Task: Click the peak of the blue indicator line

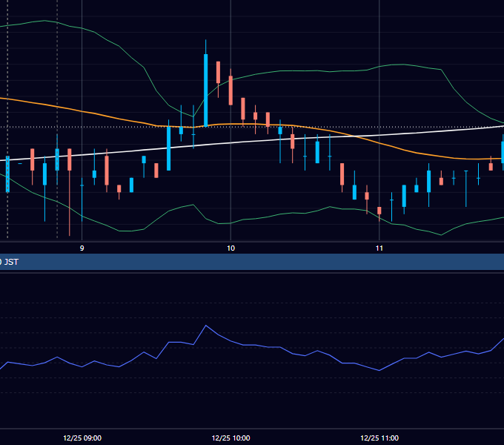Action: tap(206, 326)
